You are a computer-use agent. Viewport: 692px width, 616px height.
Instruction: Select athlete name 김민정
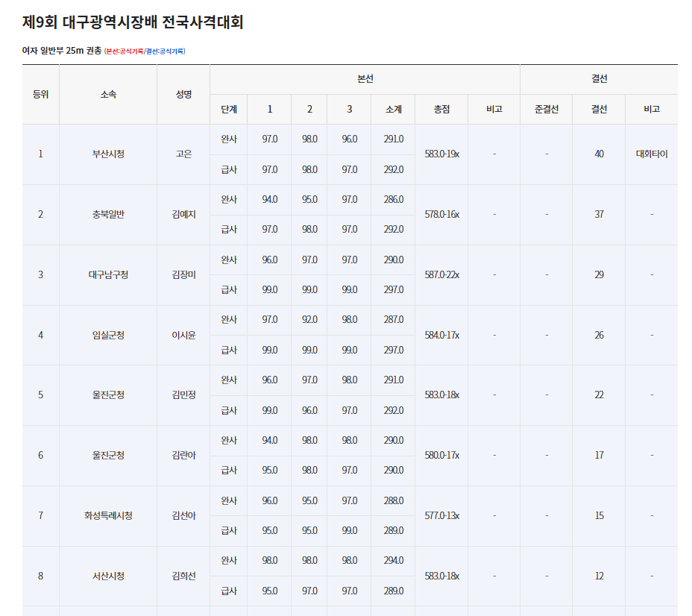coord(183,395)
